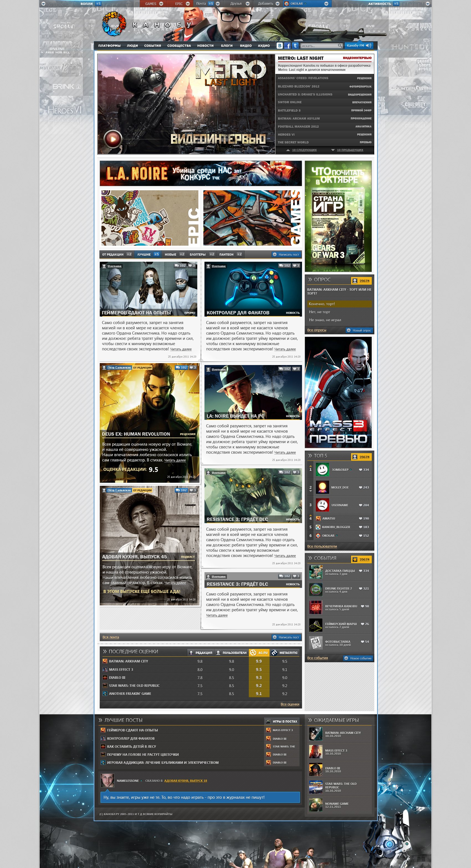Viewport: 471px width, 868px height.
Task: Open the Facebook social icon
Action: click(x=287, y=45)
